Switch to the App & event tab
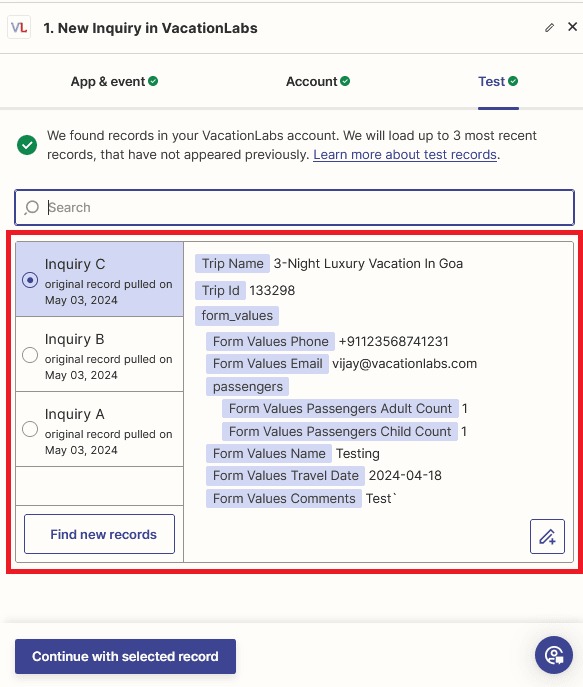The width and height of the screenshot is (583, 687). pos(114,81)
